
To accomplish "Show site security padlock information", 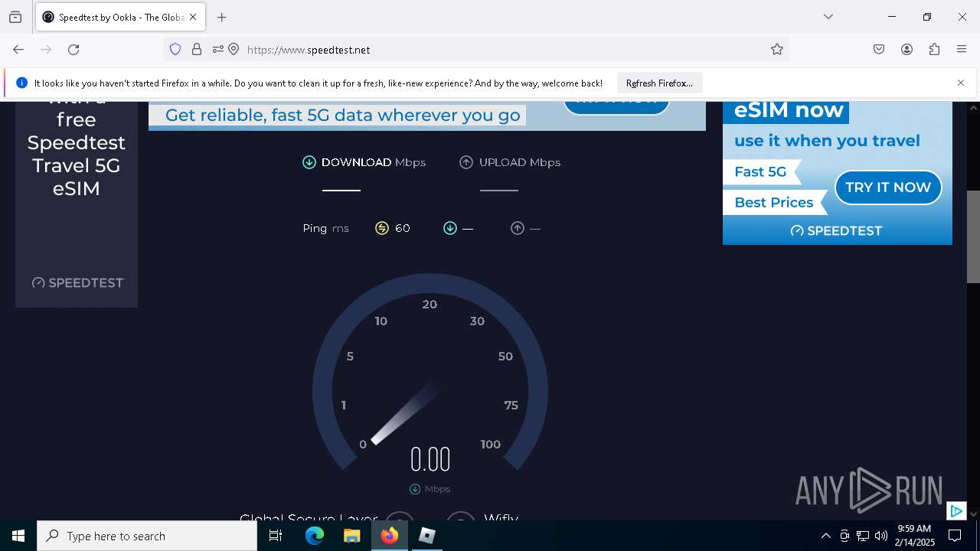I will pos(197,49).
